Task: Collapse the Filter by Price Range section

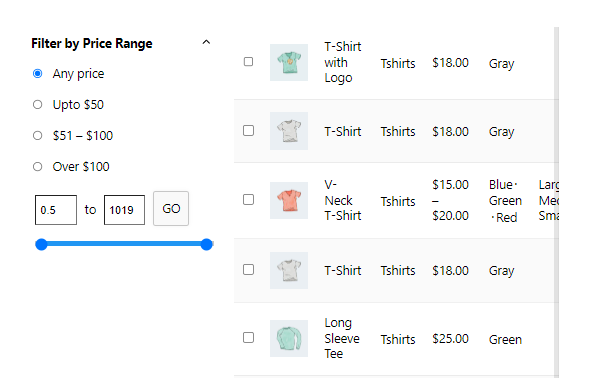Action: (206, 42)
